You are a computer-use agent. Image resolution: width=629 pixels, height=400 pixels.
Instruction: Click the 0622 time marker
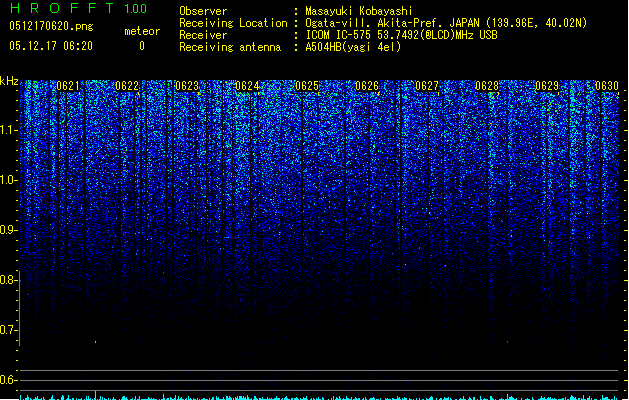click(127, 86)
